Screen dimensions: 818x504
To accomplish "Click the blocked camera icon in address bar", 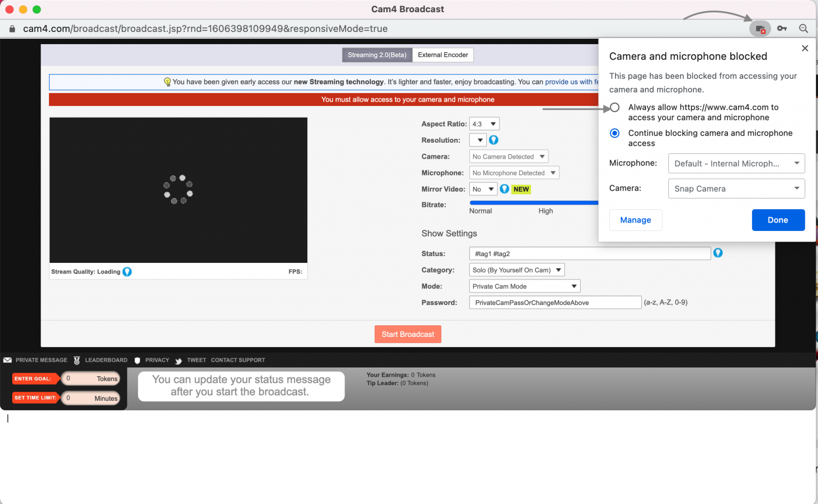I will tap(760, 29).
